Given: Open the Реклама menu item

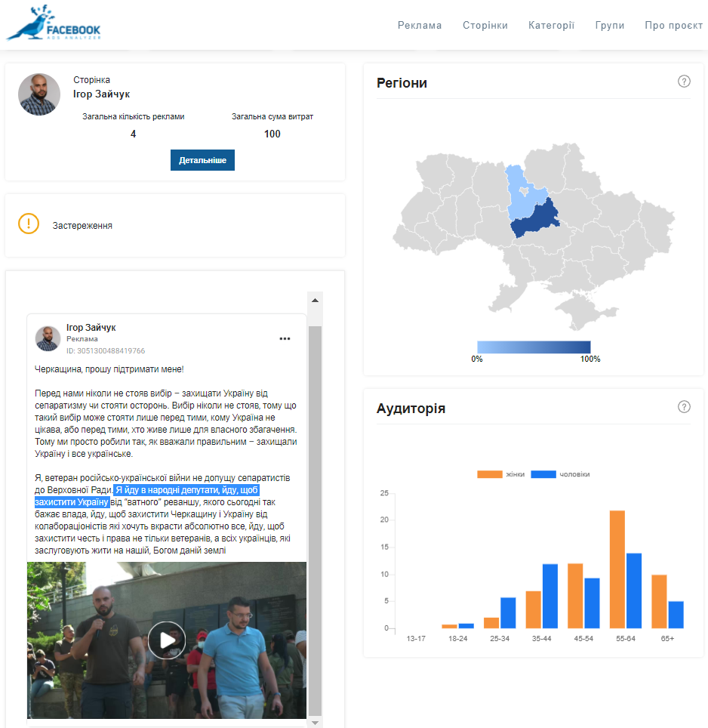Looking at the screenshot, I should click(x=420, y=25).
